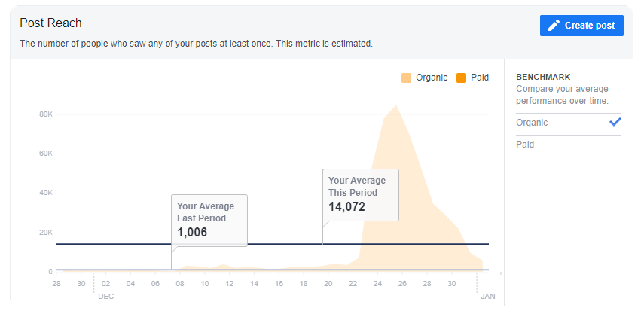Screen dimensions: 644x314
Task: Click the Post Reach heading
Action: click(51, 23)
